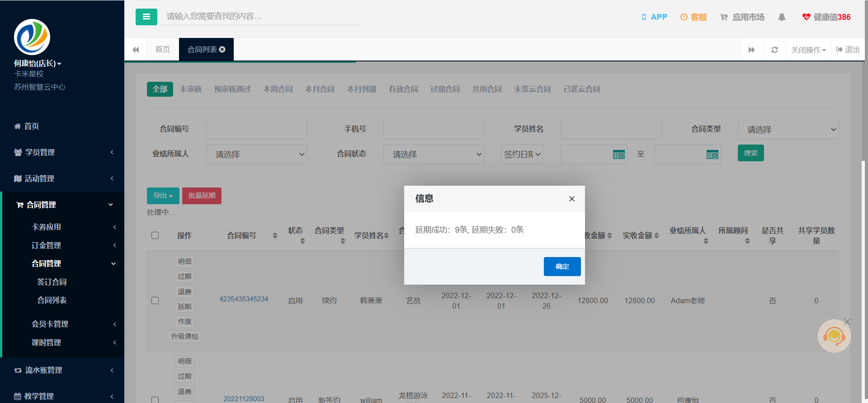Viewport: 868px width, 403px height.
Task: Click the tabs scroll-left double arrow
Action: (x=136, y=50)
